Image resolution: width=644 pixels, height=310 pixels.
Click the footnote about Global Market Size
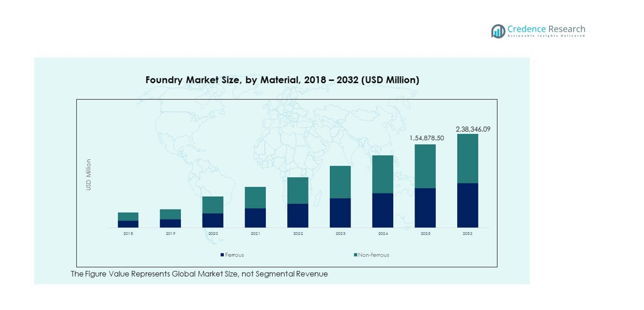click(x=199, y=274)
